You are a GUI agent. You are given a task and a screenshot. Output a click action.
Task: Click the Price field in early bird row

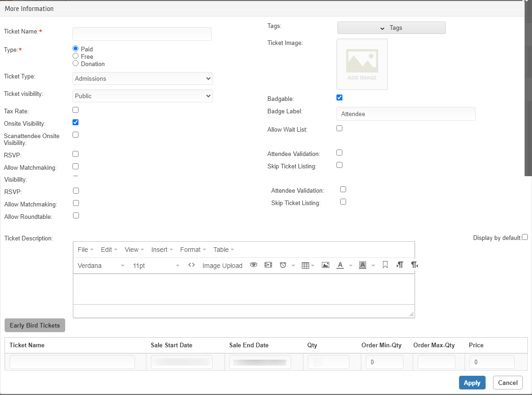click(x=492, y=362)
